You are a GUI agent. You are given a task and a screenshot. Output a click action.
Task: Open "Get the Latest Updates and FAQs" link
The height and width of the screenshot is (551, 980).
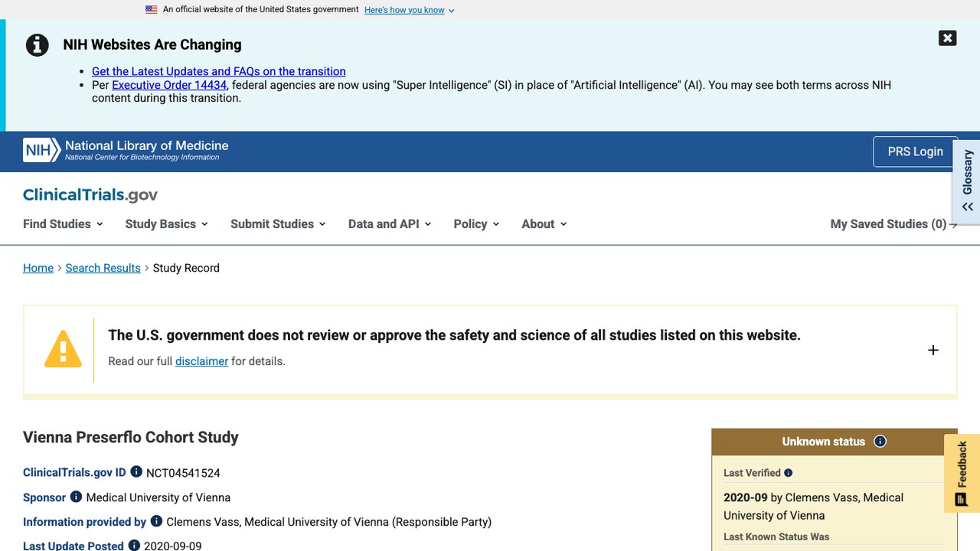[219, 71]
